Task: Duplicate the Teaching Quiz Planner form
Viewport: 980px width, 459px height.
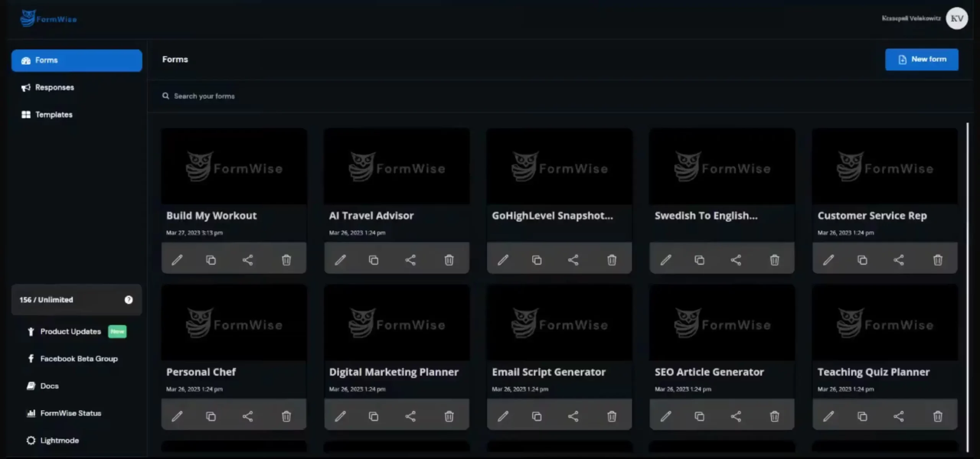Action: (862, 416)
